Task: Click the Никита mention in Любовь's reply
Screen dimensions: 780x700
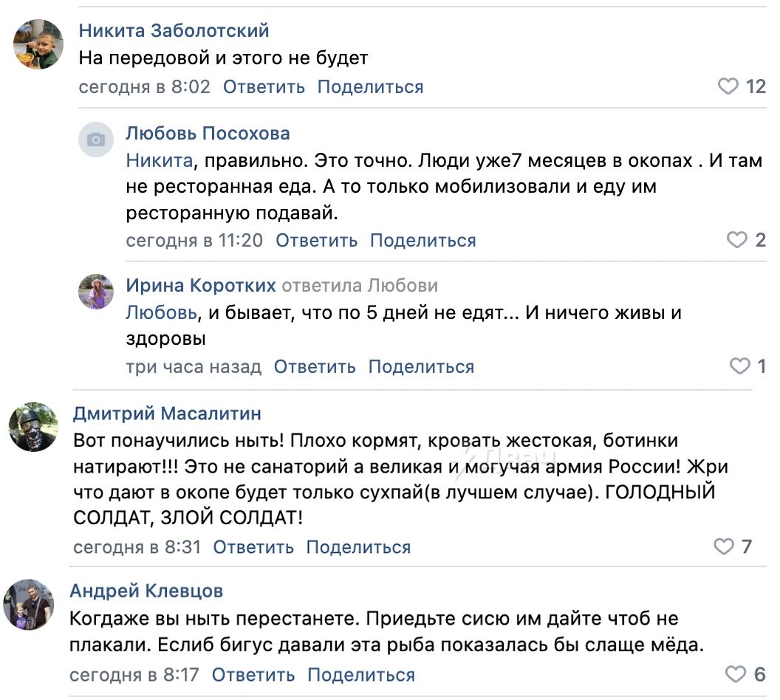Action: tap(160, 160)
